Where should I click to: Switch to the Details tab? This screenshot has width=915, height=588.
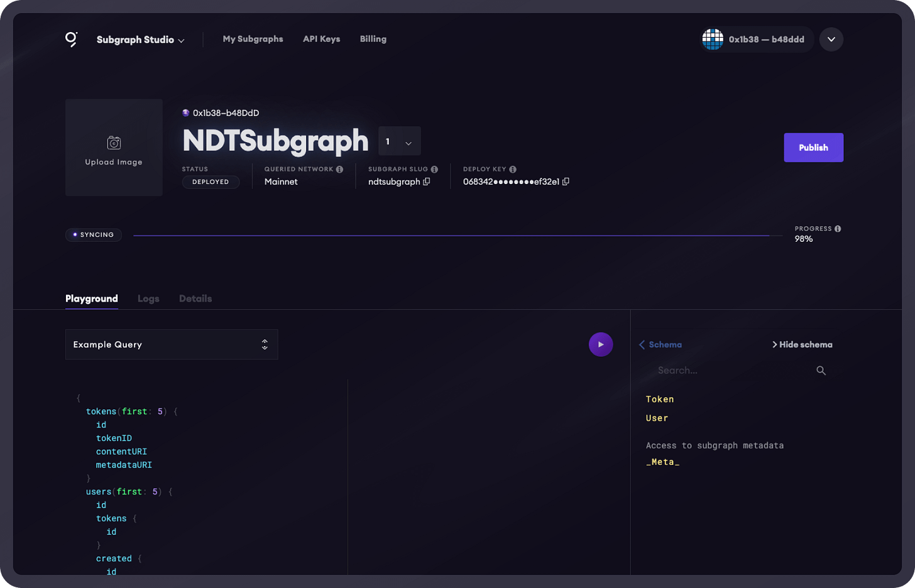195,298
